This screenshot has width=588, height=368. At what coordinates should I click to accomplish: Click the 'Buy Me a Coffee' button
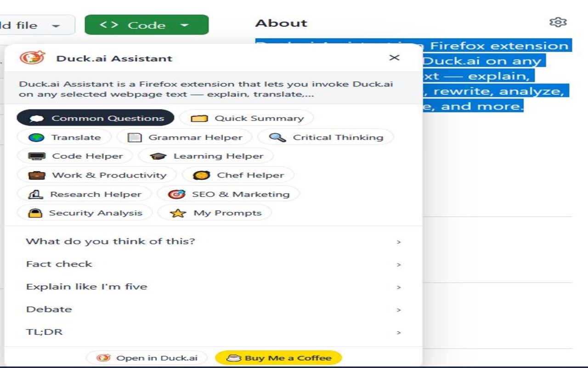[279, 358]
